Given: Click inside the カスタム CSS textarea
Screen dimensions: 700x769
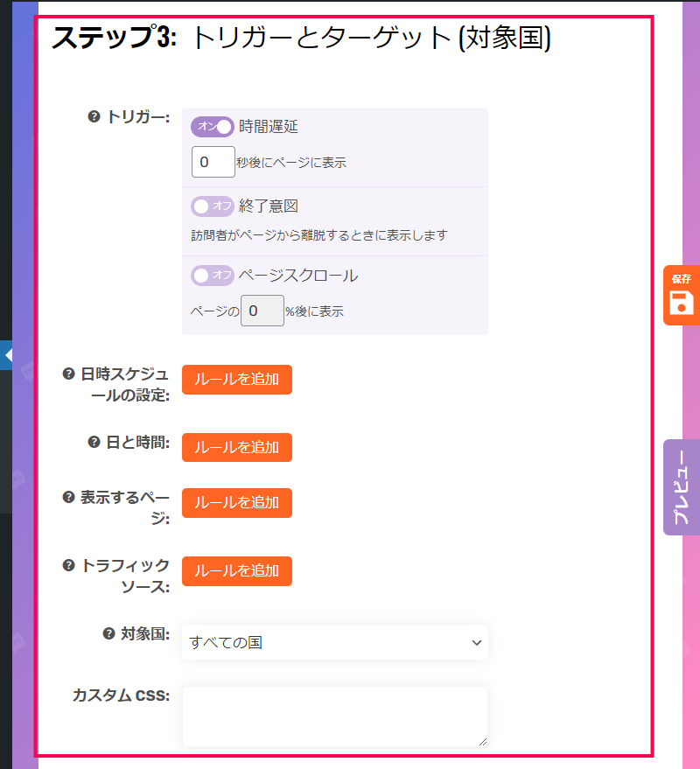Looking at the screenshot, I should [335, 717].
